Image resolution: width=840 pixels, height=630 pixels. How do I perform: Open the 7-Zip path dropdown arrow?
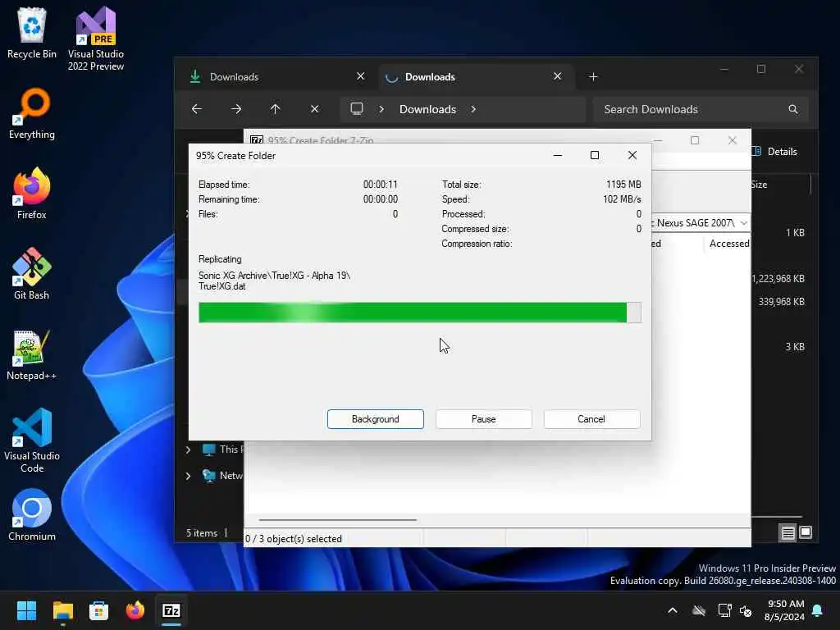[x=743, y=223]
